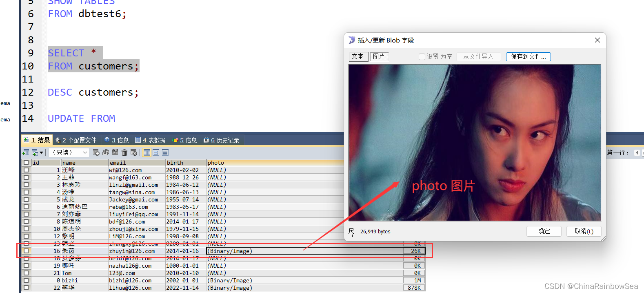Click the Blob dialog title bar icon
Image resolution: width=644 pixels, height=293 pixels.
click(352, 40)
